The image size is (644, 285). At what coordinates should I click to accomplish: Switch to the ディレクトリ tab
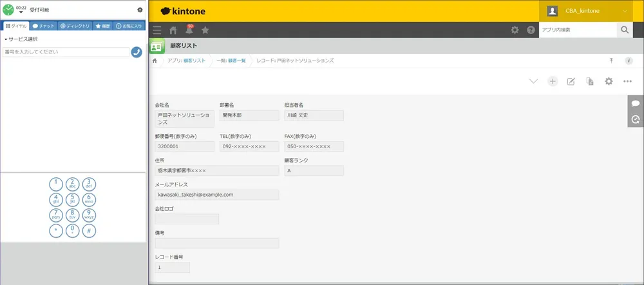click(75, 26)
